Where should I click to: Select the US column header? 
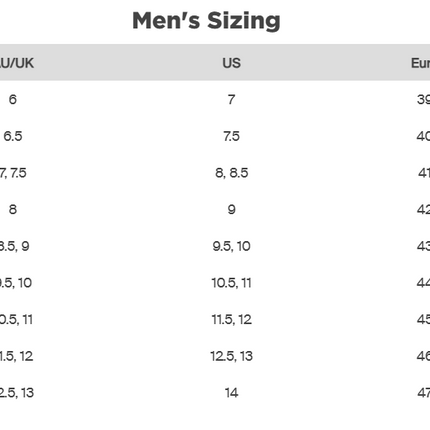[x=231, y=63]
